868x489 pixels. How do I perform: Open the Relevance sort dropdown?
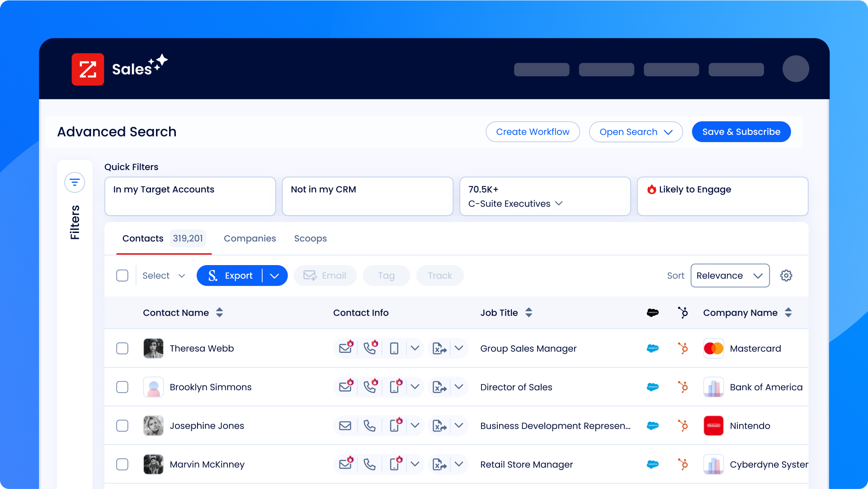tap(730, 275)
